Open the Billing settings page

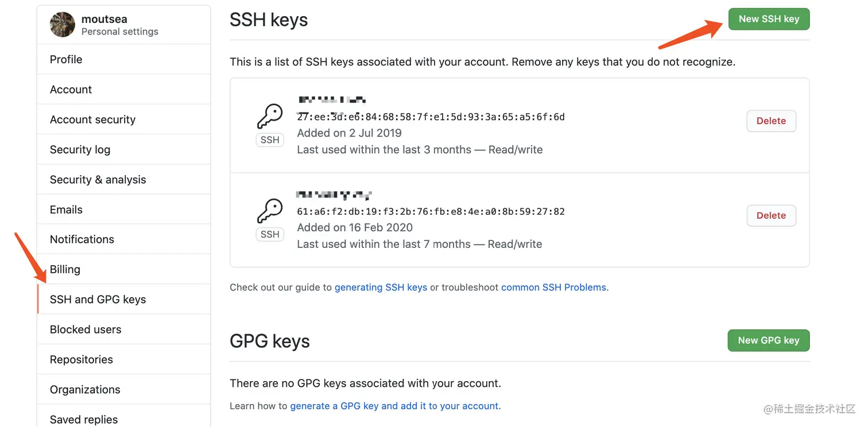click(x=65, y=269)
